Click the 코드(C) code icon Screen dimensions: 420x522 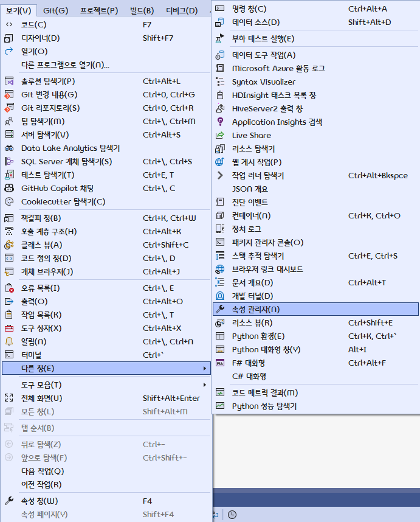[9, 24]
